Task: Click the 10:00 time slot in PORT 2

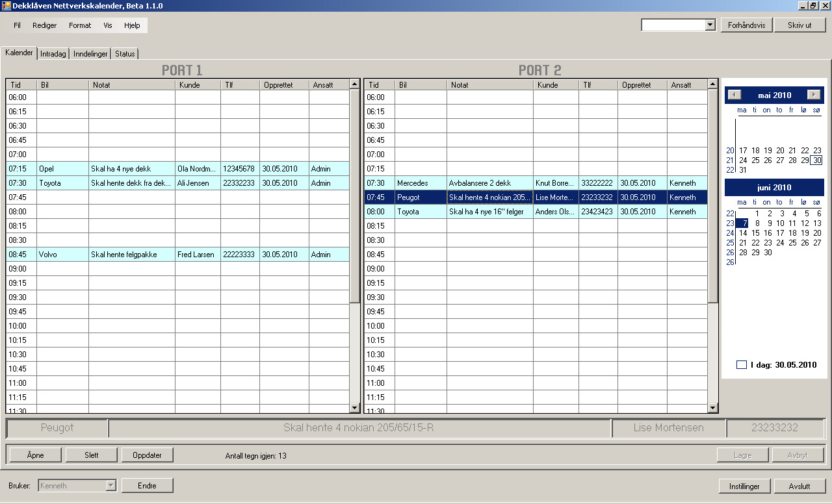Action: coord(536,326)
